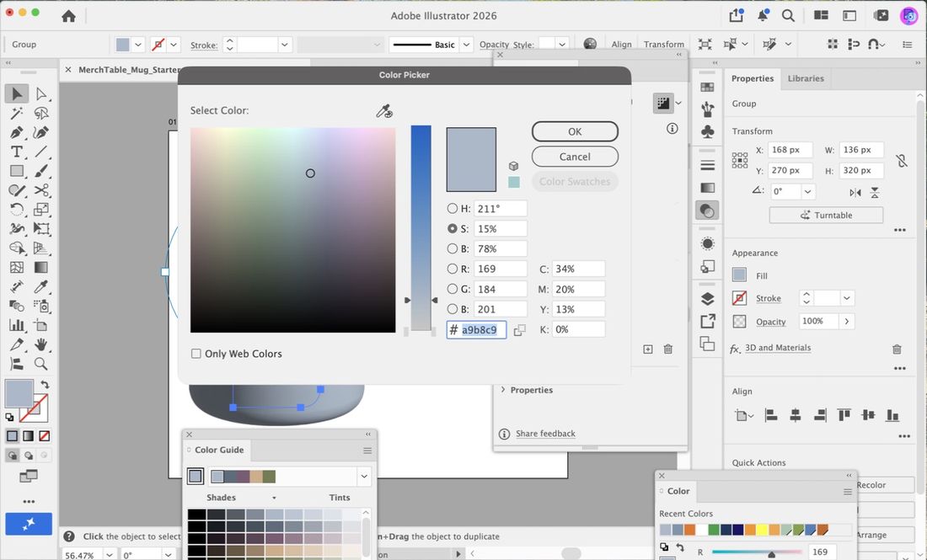
Task: Expand the Properties section in 3D panel
Action: click(x=503, y=390)
